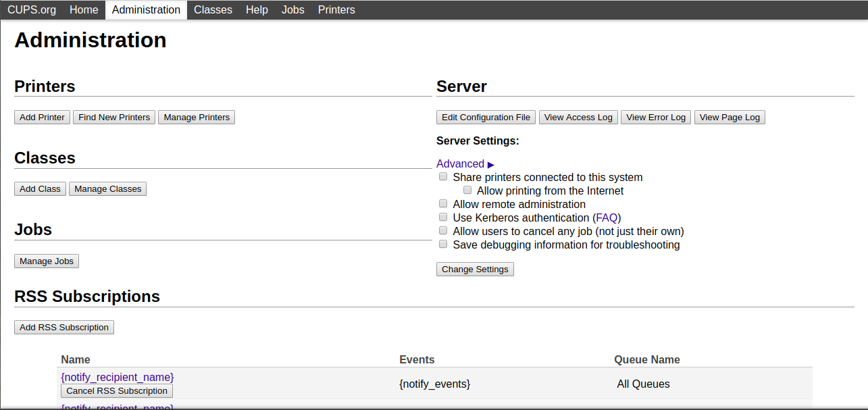Viewport: 868px width, 410px height.
Task: Click the Add Printer button
Action: point(42,118)
